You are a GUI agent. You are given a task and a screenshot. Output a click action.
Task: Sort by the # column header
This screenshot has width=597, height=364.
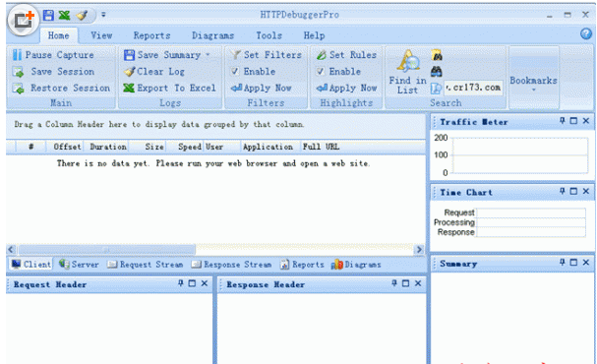(31, 147)
